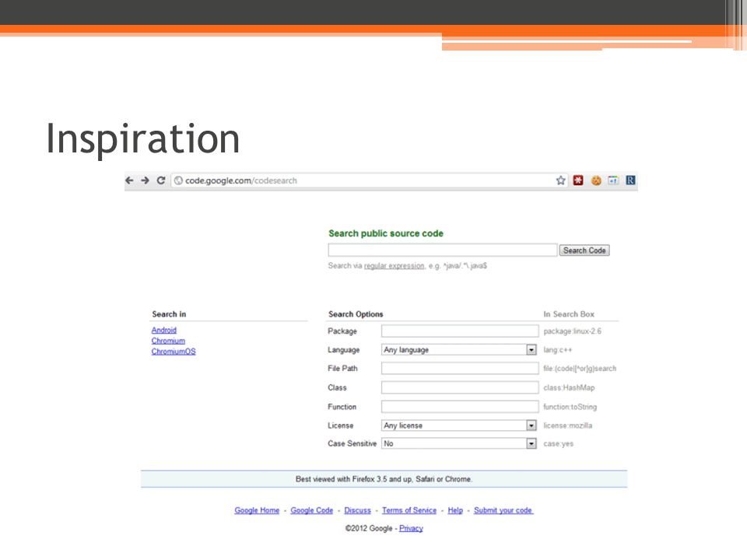Click the browser back arrow
Image resolution: width=747 pixels, height=560 pixels.
pos(129,180)
